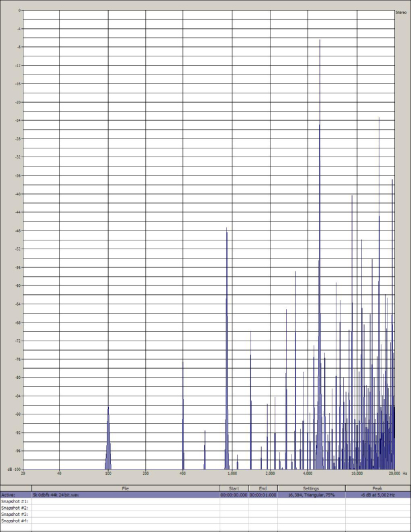The width and height of the screenshot is (411, 532).
Task: Select the Active row label
Action: 8,495
